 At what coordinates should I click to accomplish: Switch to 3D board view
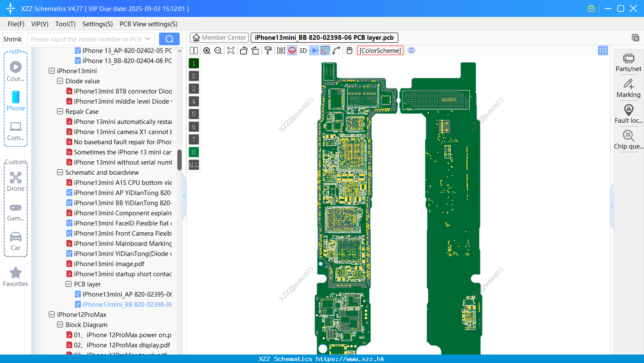303,50
